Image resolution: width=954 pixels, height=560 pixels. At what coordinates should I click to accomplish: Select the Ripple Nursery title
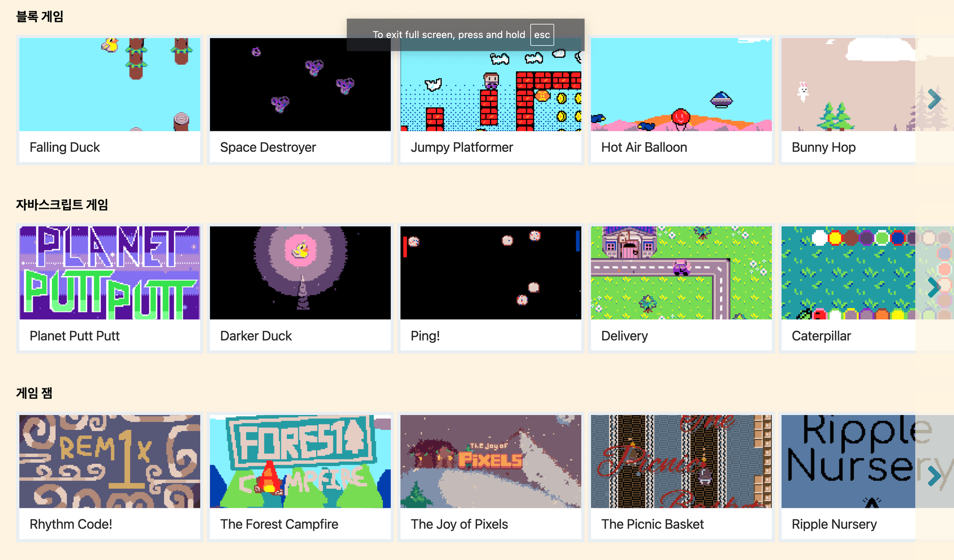834,524
